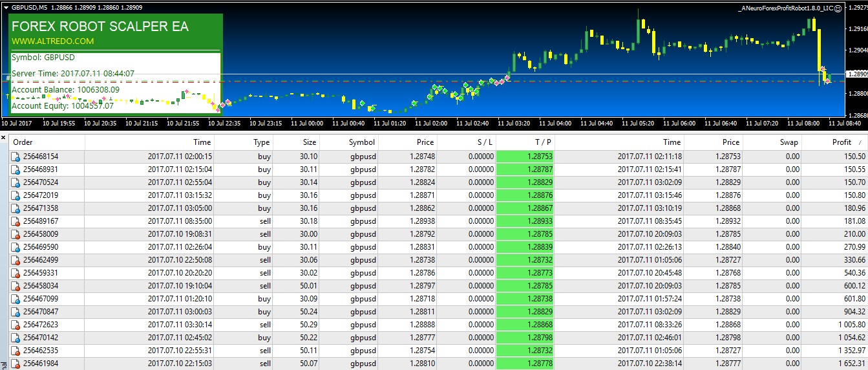Click the icon next to order 256472019
868x370 pixels.
coord(16,195)
